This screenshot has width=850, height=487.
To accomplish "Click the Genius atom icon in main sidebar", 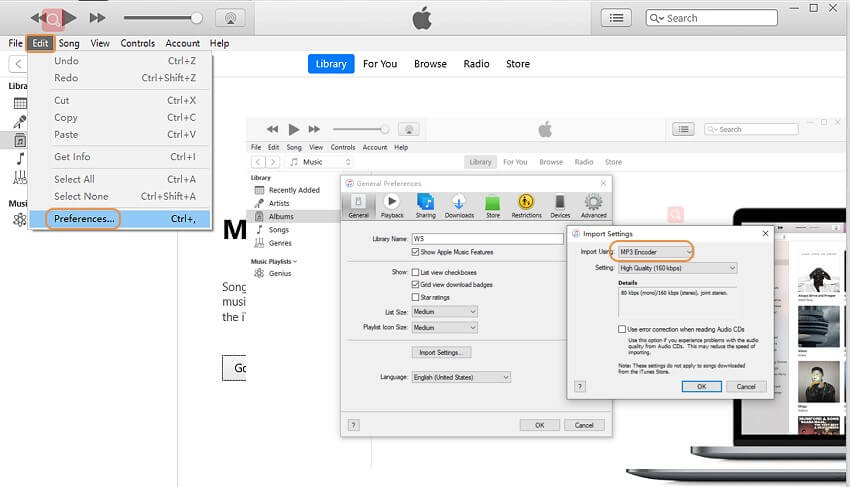I will 20,220.
